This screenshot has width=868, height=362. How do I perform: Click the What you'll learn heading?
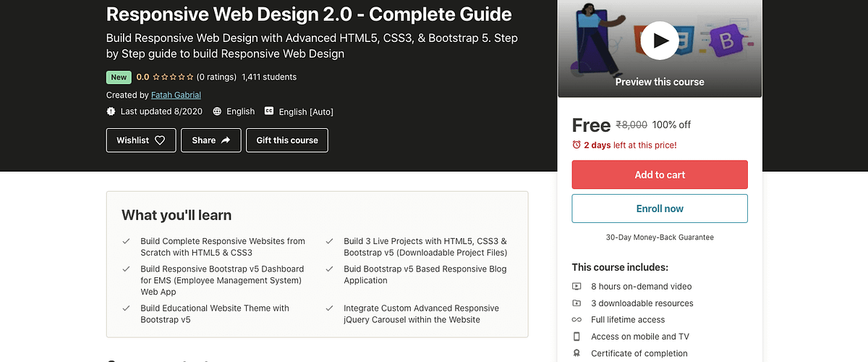[x=176, y=215]
